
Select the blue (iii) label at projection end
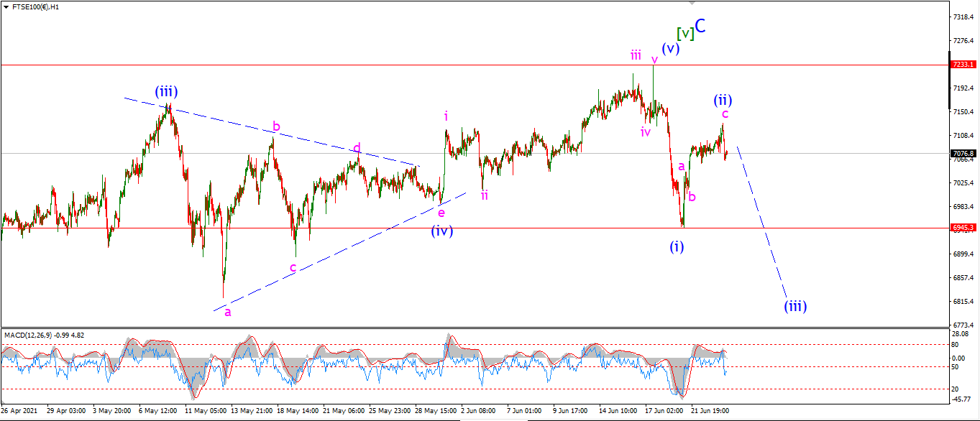click(795, 306)
